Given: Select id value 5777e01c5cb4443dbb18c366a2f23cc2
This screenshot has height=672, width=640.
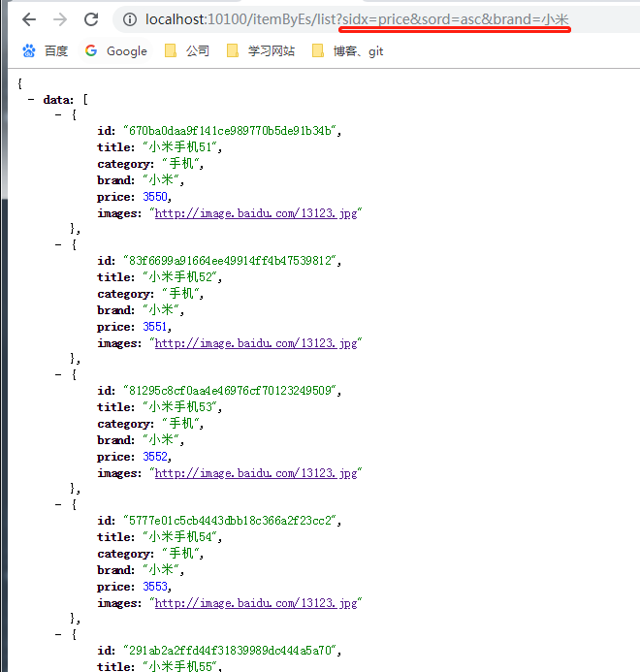Looking at the screenshot, I should tap(230, 521).
